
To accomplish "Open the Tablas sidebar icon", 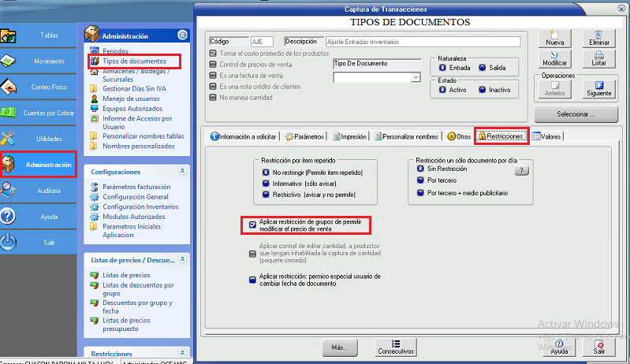I will 10,36.
